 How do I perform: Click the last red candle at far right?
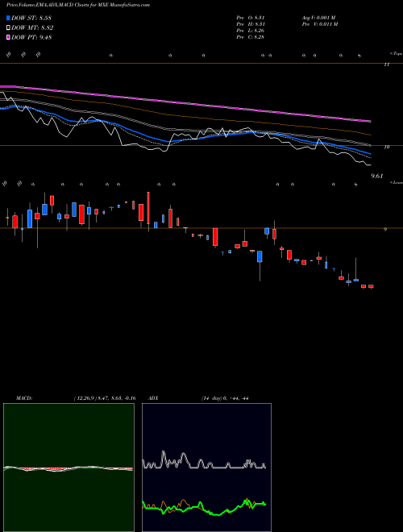tap(371, 287)
